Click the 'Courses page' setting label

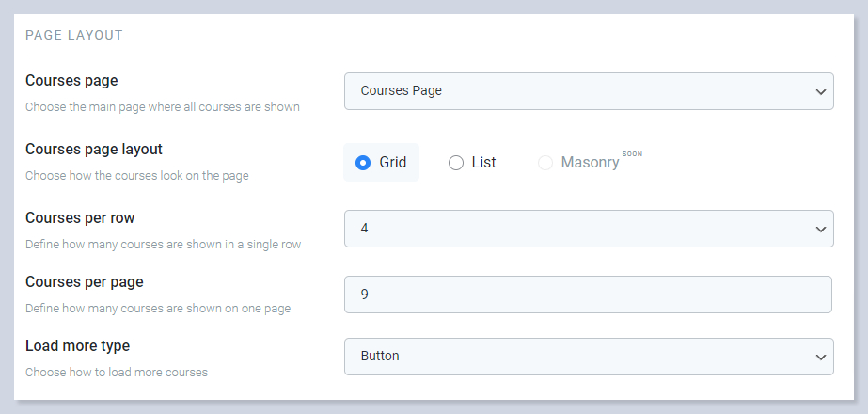point(71,81)
